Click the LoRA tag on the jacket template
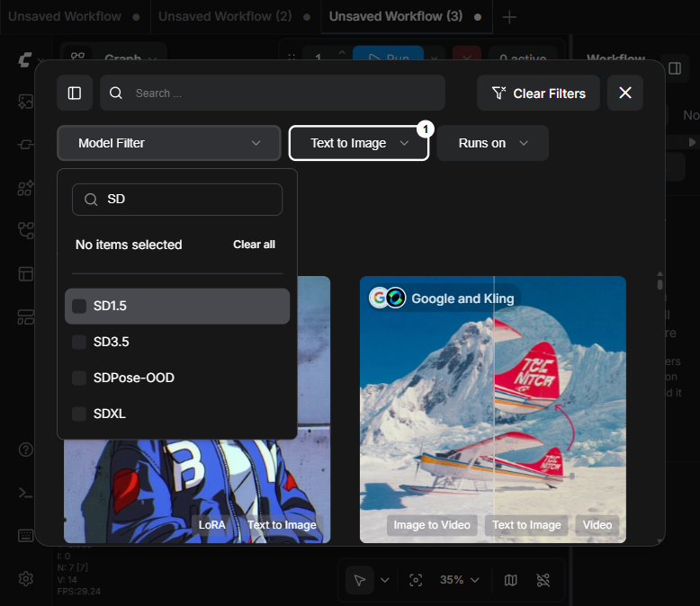Image resolution: width=700 pixels, height=606 pixels. tap(212, 525)
